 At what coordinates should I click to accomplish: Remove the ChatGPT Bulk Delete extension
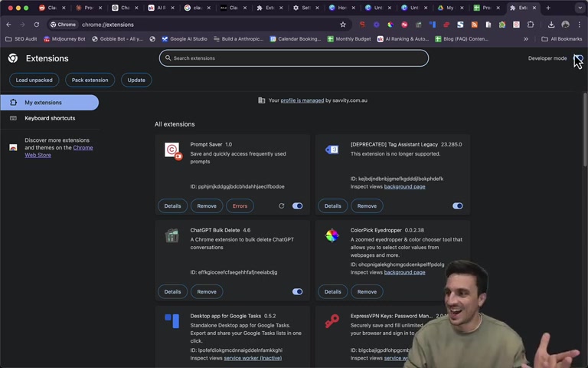click(207, 291)
